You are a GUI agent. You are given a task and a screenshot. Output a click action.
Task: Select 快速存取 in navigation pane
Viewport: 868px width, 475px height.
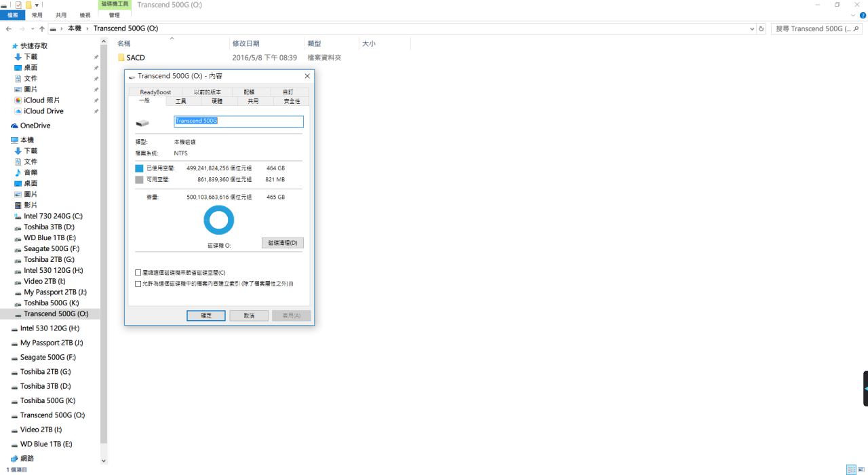(x=30, y=45)
